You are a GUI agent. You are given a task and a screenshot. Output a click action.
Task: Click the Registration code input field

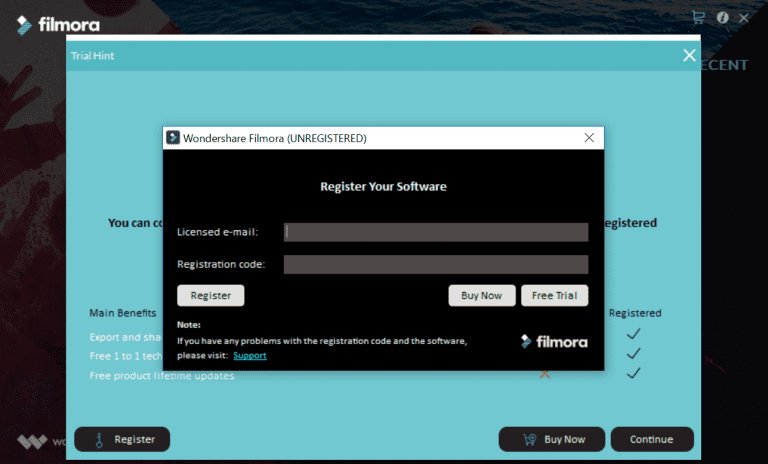point(435,265)
